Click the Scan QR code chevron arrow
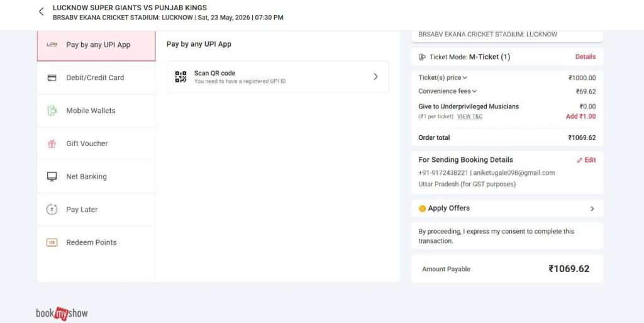The width and height of the screenshot is (644, 323). click(375, 77)
